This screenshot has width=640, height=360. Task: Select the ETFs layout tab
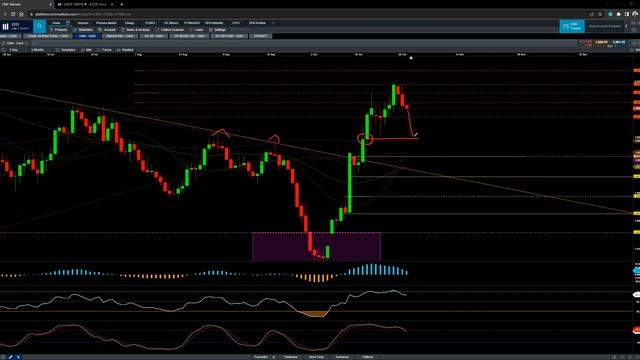pos(236,23)
